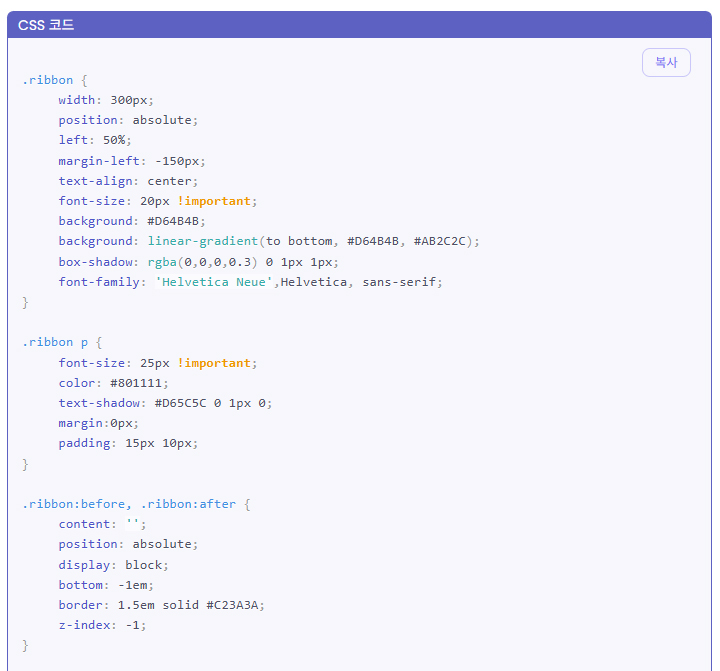Click the .ribbon selector on the first line
This screenshot has width=720, height=671.
(x=47, y=80)
